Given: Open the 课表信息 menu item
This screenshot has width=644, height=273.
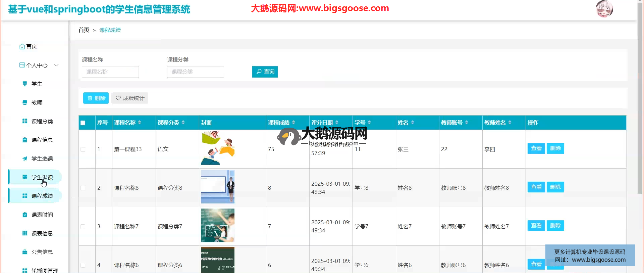Looking at the screenshot, I should [42, 233].
